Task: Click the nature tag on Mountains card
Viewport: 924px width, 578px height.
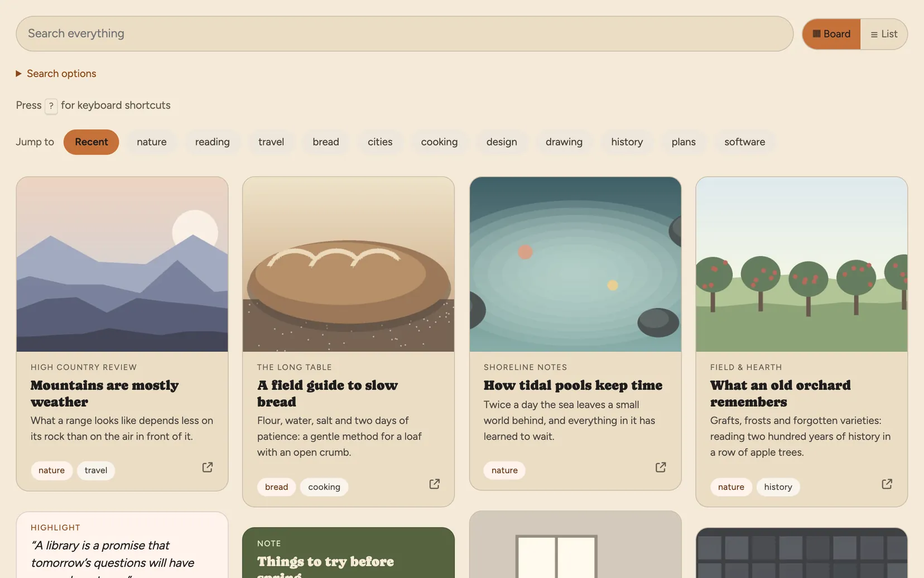Action: [52, 470]
